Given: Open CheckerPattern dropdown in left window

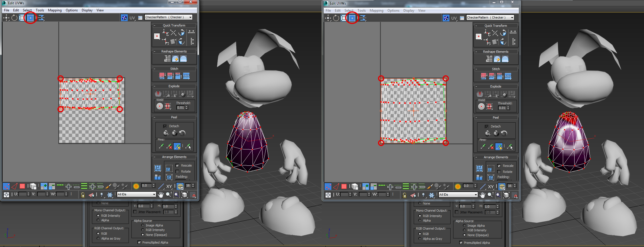Looking at the screenshot, I should 168,17.
